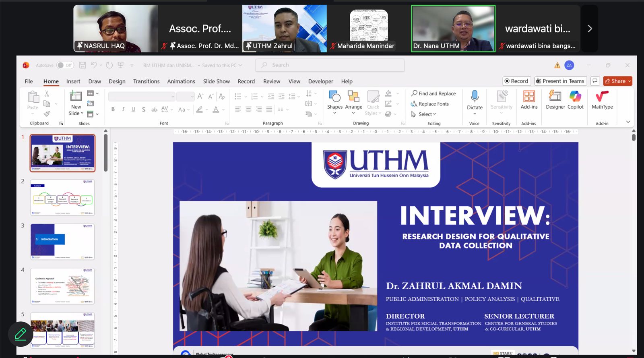Open the MathType add-in

[602, 97]
